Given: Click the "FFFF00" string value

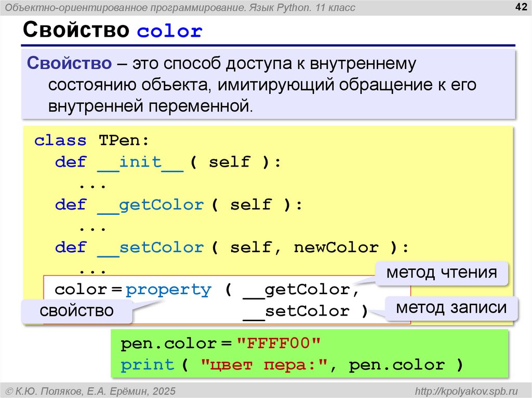Looking at the screenshot, I should coord(280,344).
